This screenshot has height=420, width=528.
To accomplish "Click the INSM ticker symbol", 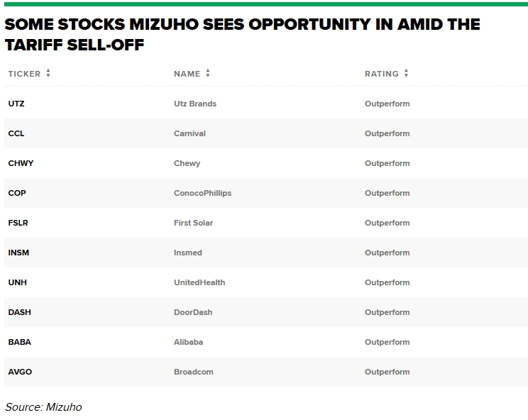I will point(18,253).
